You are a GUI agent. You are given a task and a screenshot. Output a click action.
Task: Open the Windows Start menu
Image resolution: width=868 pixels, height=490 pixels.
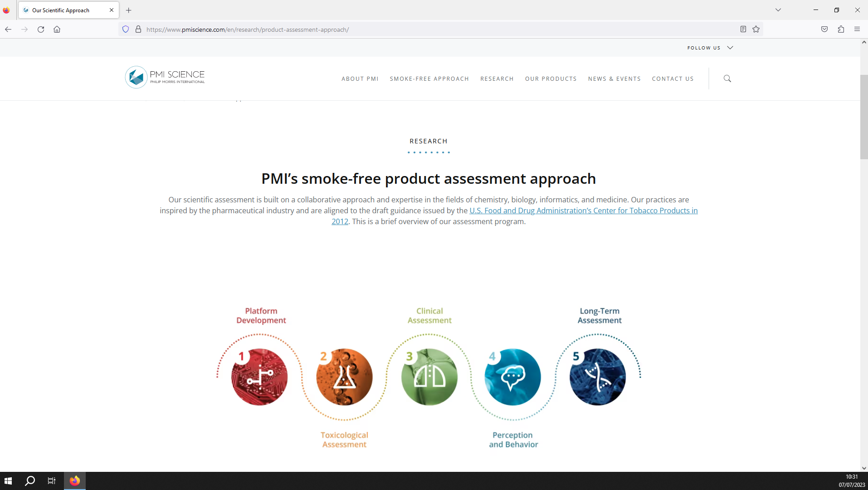click(8, 481)
